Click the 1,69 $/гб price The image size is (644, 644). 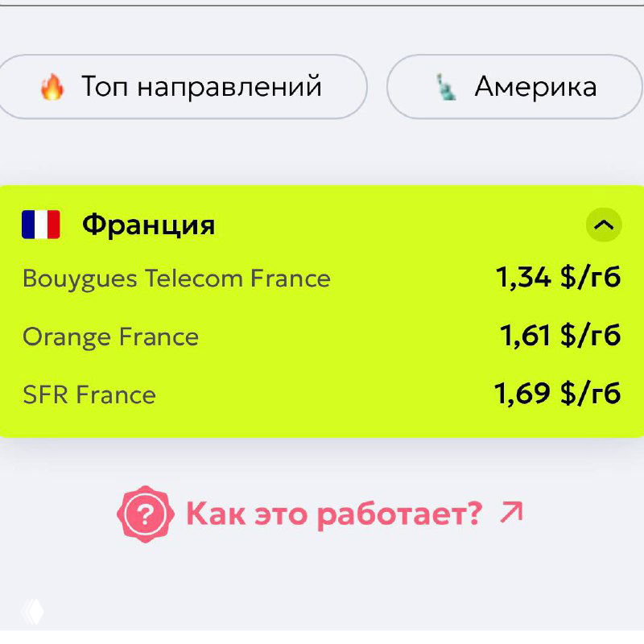pyautogui.click(x=558, y=394)
